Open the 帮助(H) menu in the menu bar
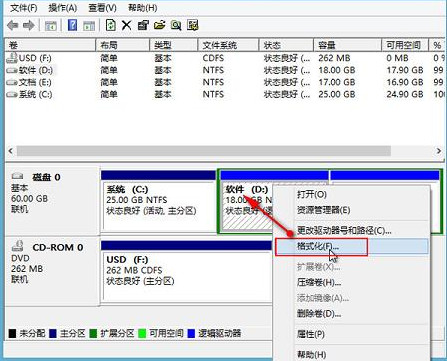 [142, 8]
